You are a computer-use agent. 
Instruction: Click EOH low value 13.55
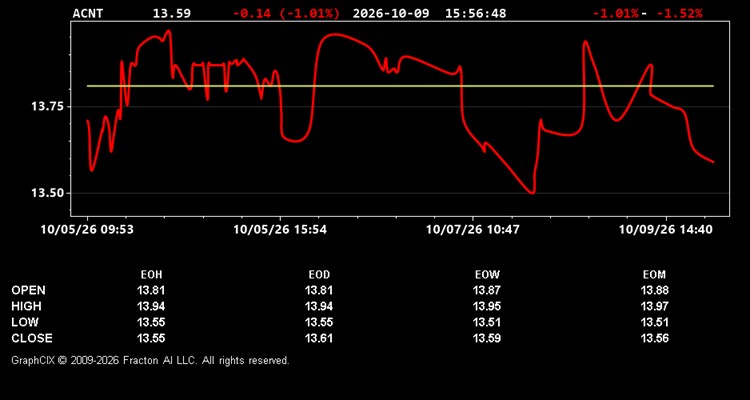[151, 322]
